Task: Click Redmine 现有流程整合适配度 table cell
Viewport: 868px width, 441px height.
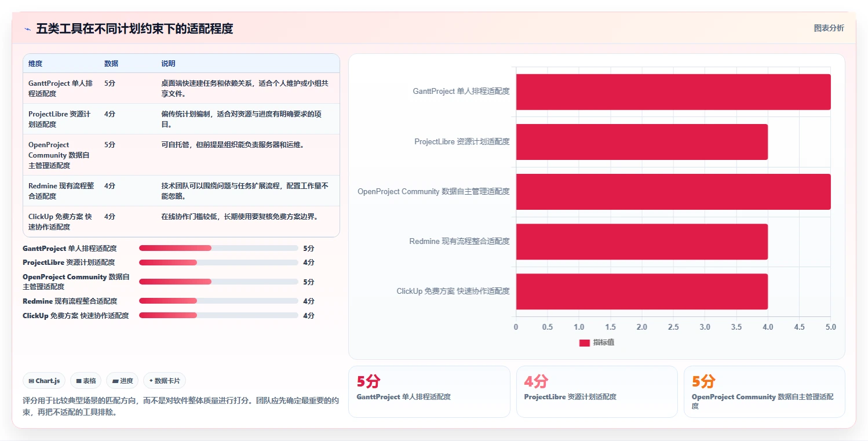Action: (61, 191)
